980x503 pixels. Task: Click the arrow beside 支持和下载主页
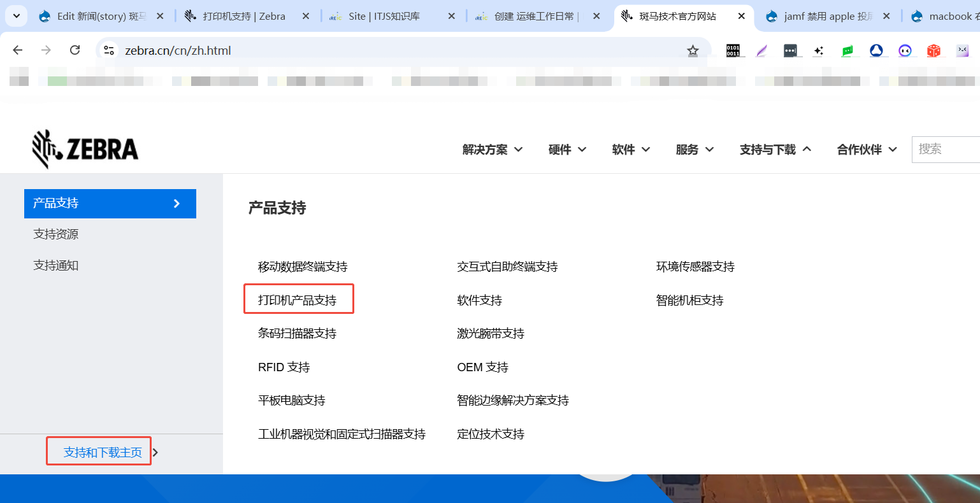155,452
